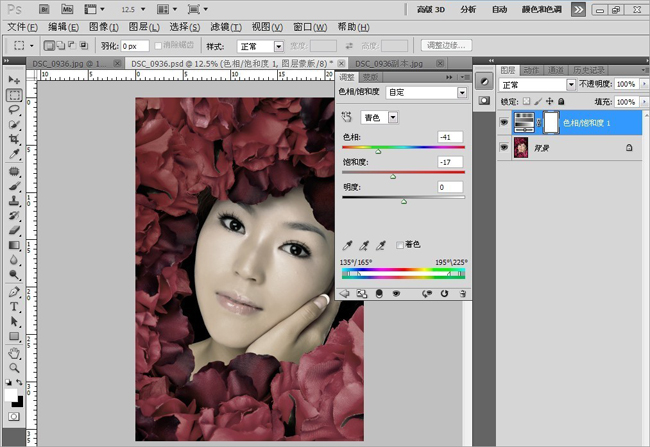Click the Hue slider handle
Screen dimensions: 650x447
coord(378,152)
